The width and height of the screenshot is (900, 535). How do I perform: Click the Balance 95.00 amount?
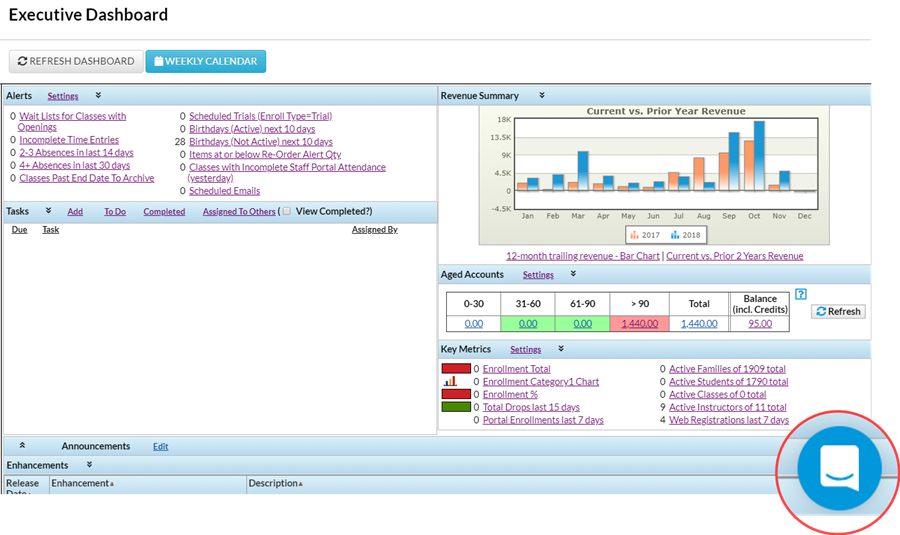[x=760, y=324]
